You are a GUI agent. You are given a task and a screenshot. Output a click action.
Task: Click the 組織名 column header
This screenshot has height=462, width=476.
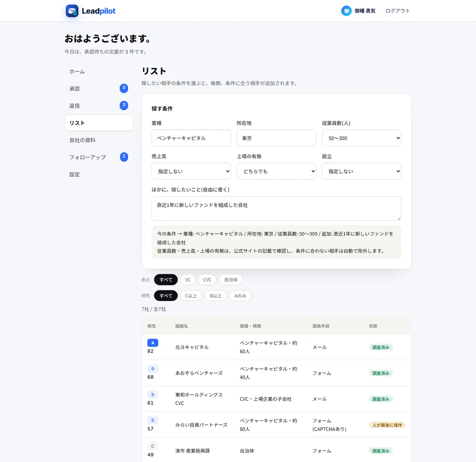182,326
